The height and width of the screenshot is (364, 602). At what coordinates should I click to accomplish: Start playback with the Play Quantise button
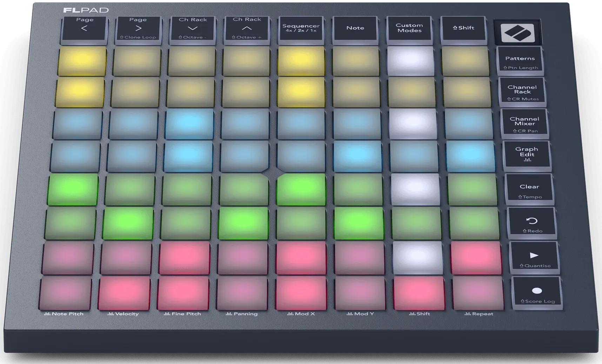pyautogui.click(x=534, y=258)
